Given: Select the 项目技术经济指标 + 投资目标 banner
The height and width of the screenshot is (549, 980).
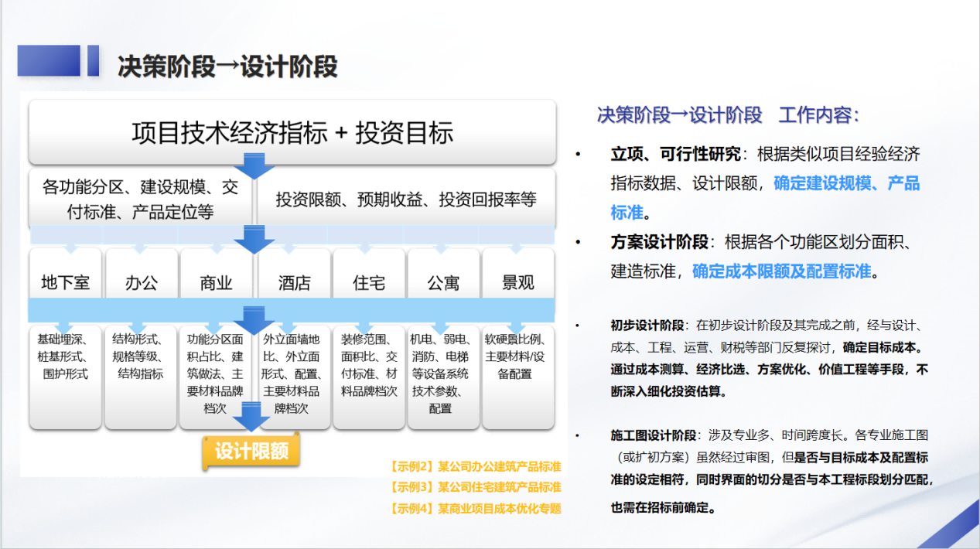Looking at the screenshot, I should click(292, 132).
